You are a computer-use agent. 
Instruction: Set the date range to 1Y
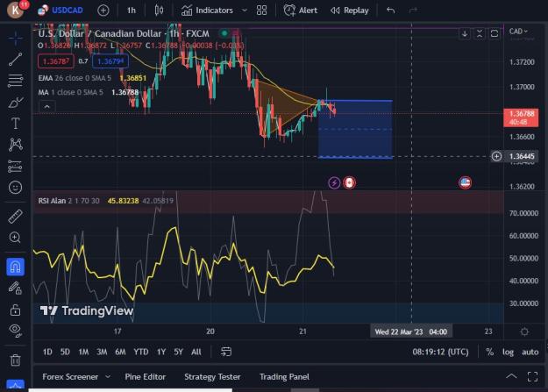click(161, 352)
